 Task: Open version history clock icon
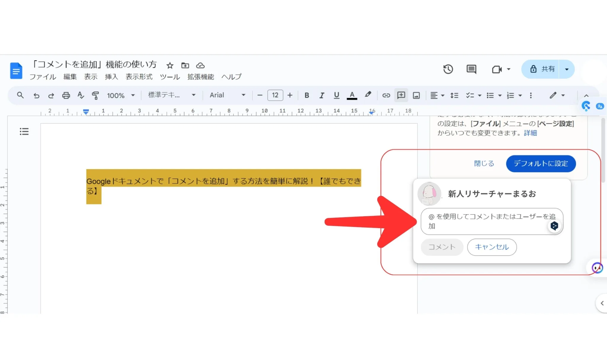click(x=448, y=69)
